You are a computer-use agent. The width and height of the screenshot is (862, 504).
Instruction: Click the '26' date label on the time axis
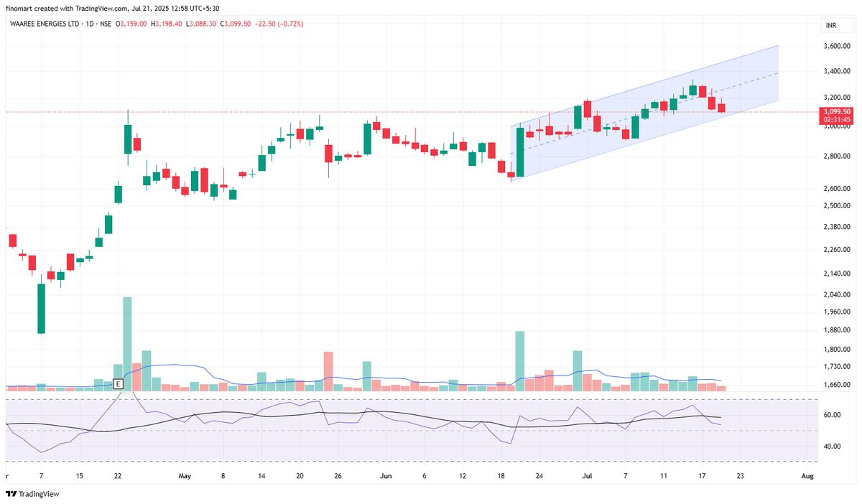tap(338, 476)
